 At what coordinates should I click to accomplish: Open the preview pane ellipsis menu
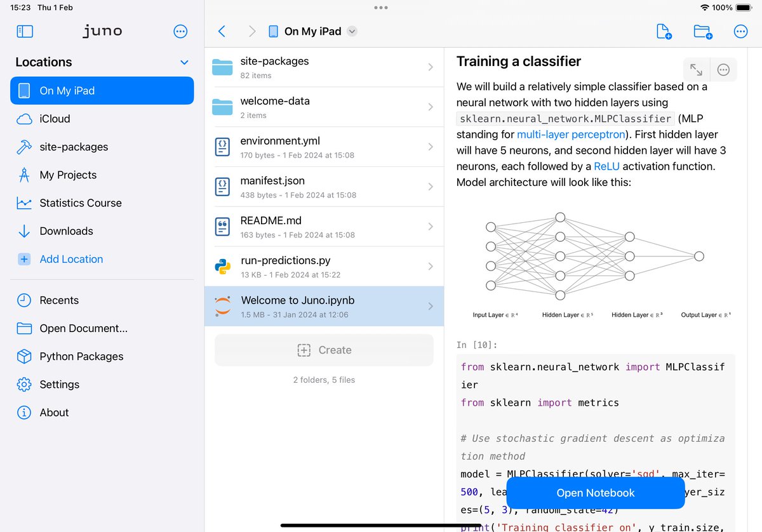pos(723,70)
